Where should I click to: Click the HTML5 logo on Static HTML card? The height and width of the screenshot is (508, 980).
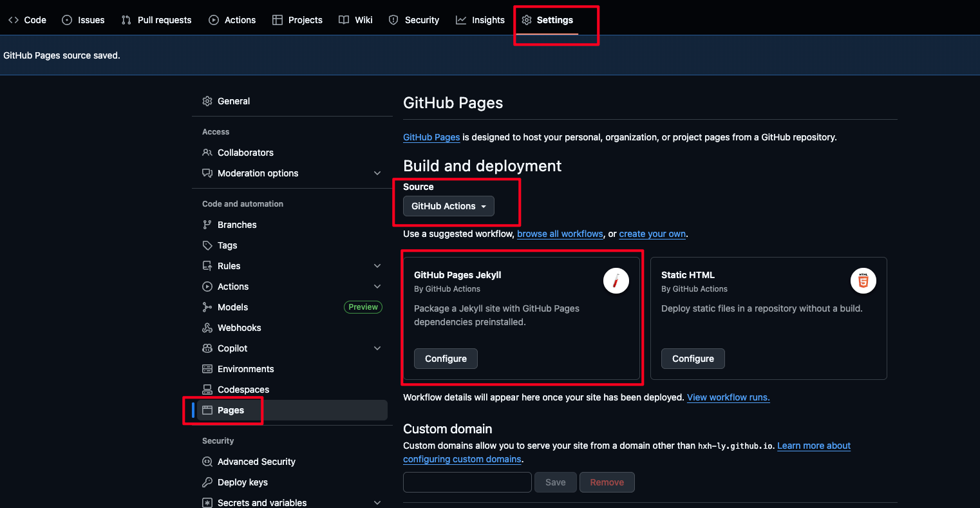pos(863,281)
